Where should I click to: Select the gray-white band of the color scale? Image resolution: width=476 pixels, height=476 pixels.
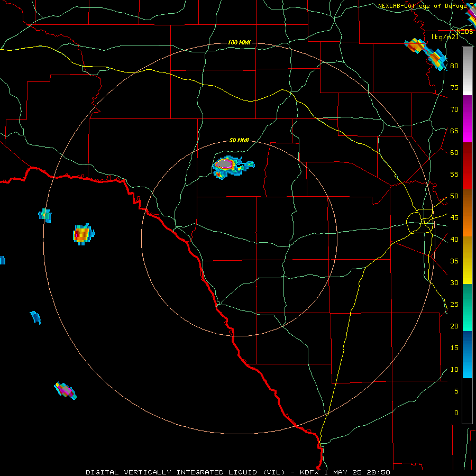(x=467, y=71)
